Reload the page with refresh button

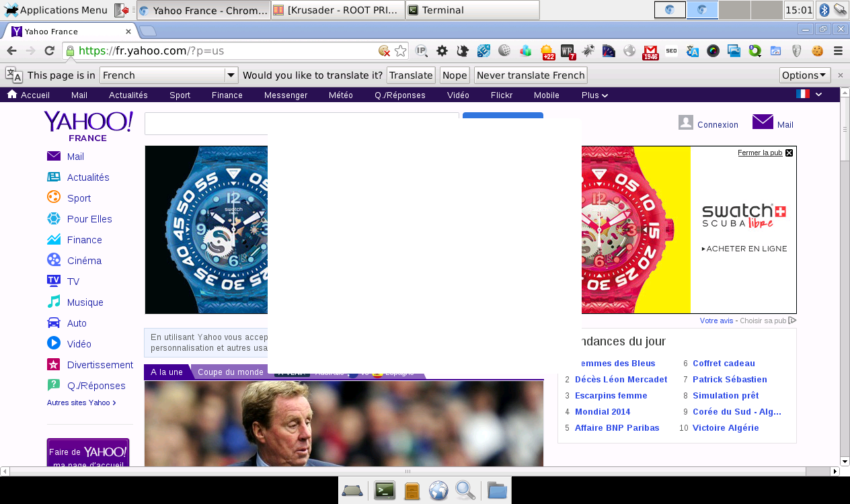pyautogui.click(x=49, y=50)
